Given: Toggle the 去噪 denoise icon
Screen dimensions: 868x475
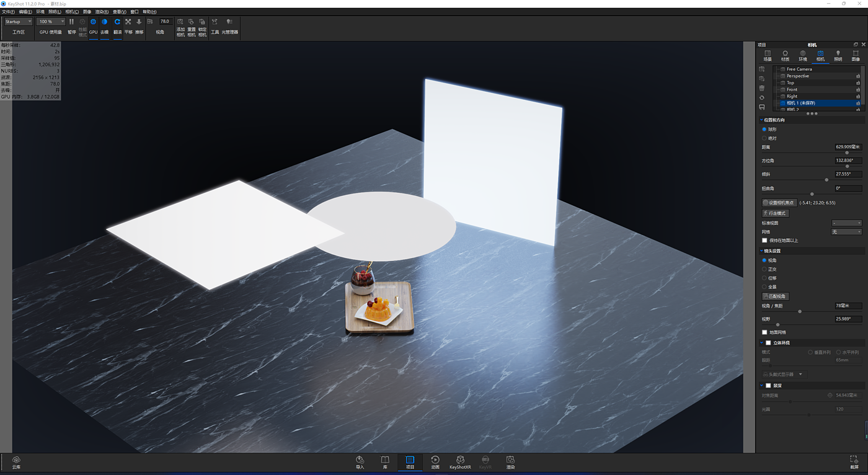Looking at the screenshot, I should 104,22.
